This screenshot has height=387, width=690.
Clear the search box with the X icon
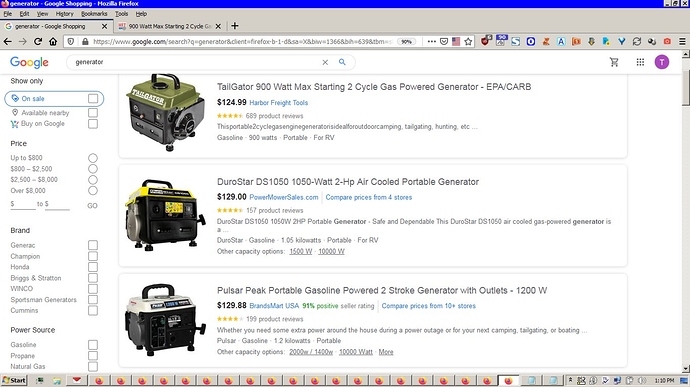[325, 62]
